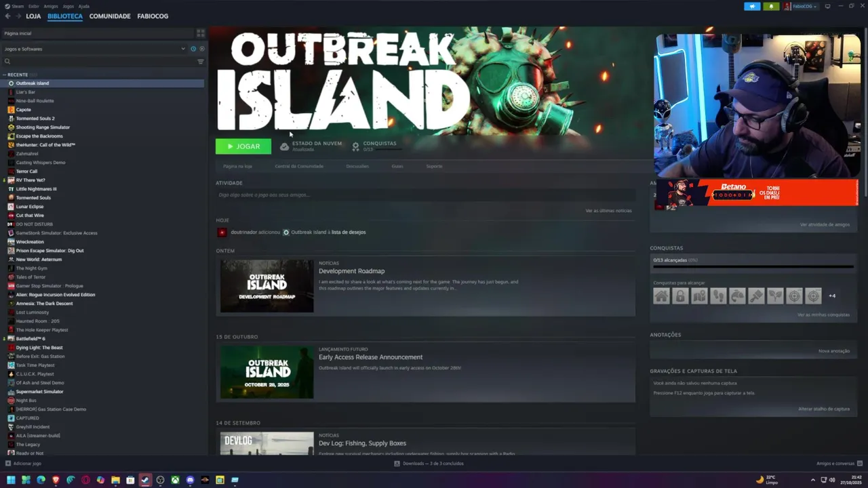This screenshot has width=868, height=488.
Task: Open the Steam announcements megaphone button
Action: coord(752,6)
